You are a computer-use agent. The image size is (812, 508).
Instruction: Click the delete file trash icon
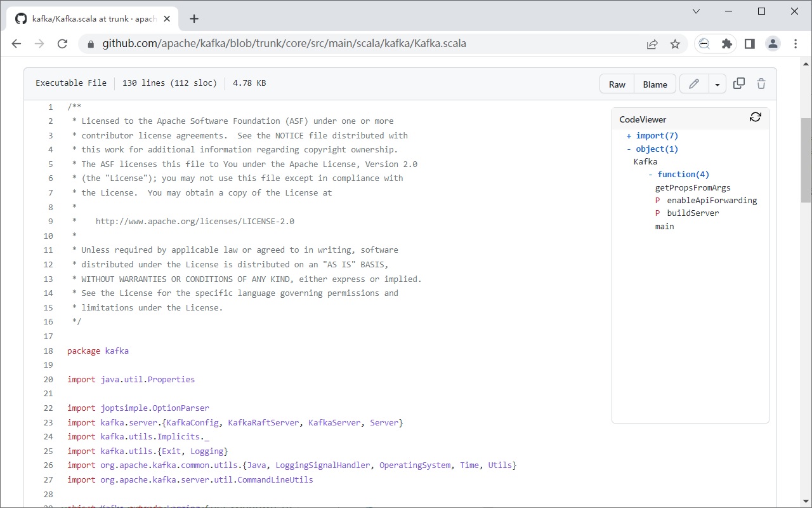coord(761,83)
